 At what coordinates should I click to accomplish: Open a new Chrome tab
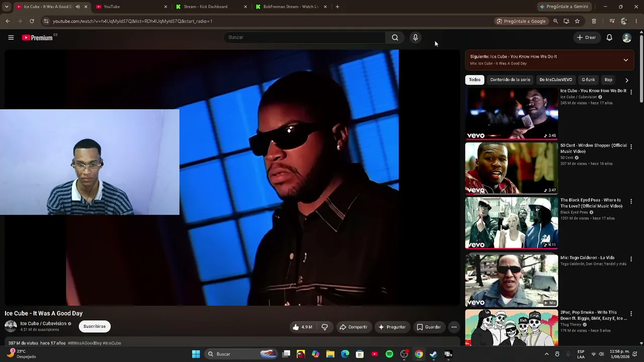coord(337,7)
